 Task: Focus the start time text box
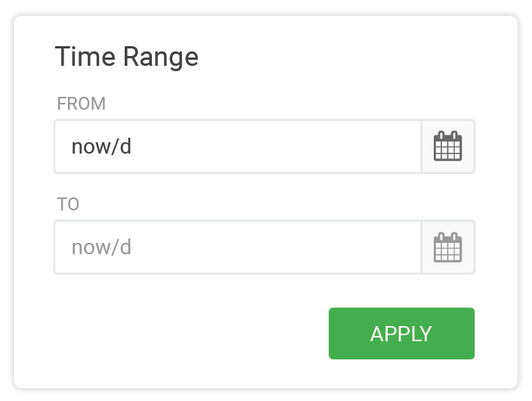coord(238,147)
